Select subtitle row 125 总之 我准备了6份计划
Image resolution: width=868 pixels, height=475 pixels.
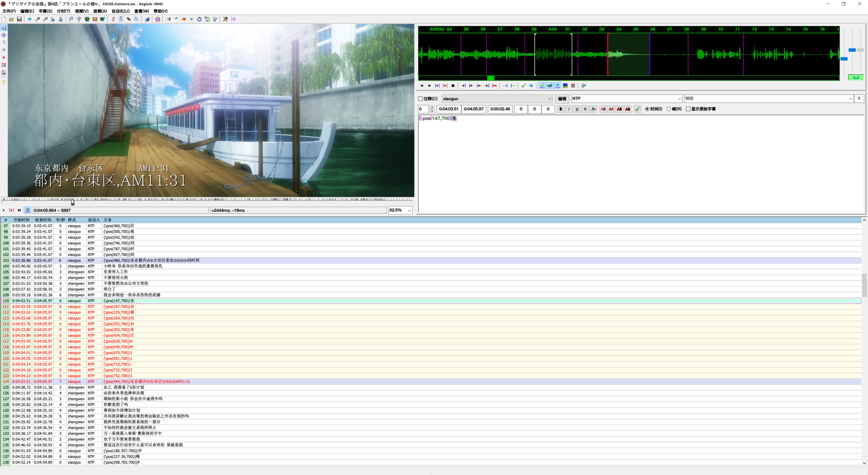[x=431, y=387]
